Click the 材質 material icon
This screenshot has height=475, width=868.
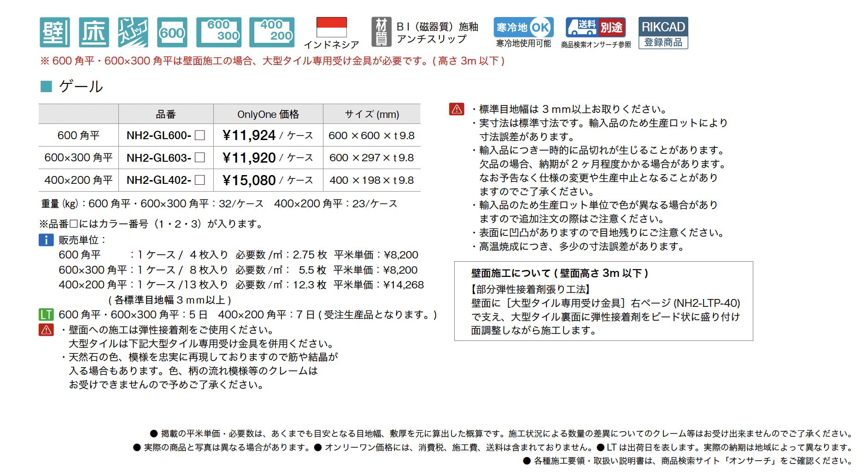[x=381, y=32]
